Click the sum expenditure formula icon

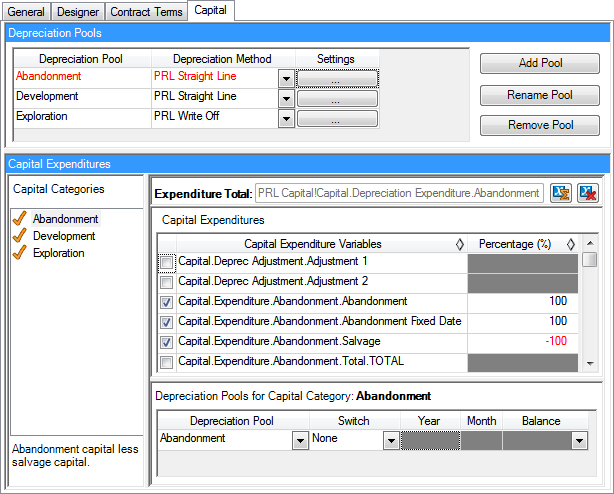560,193
